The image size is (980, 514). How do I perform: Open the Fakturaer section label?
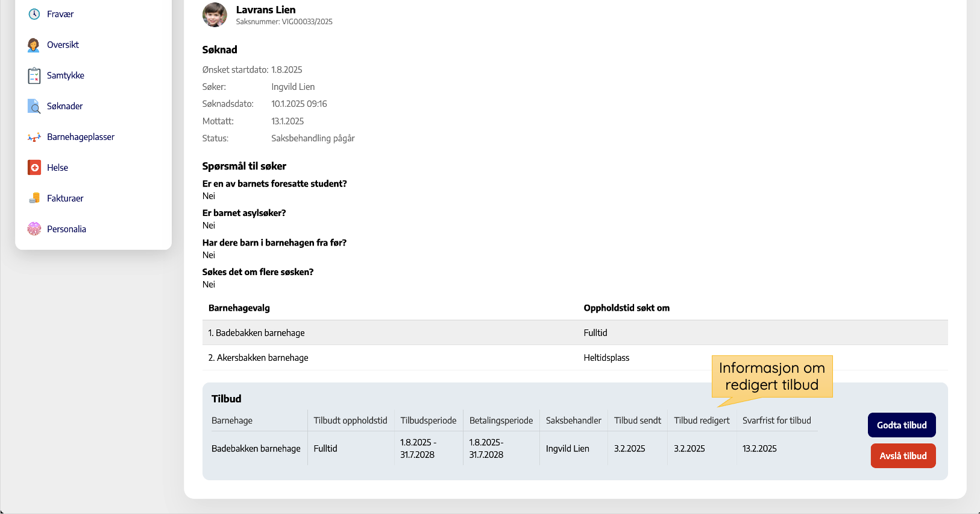pyautogui.click(x=65, y=198)
